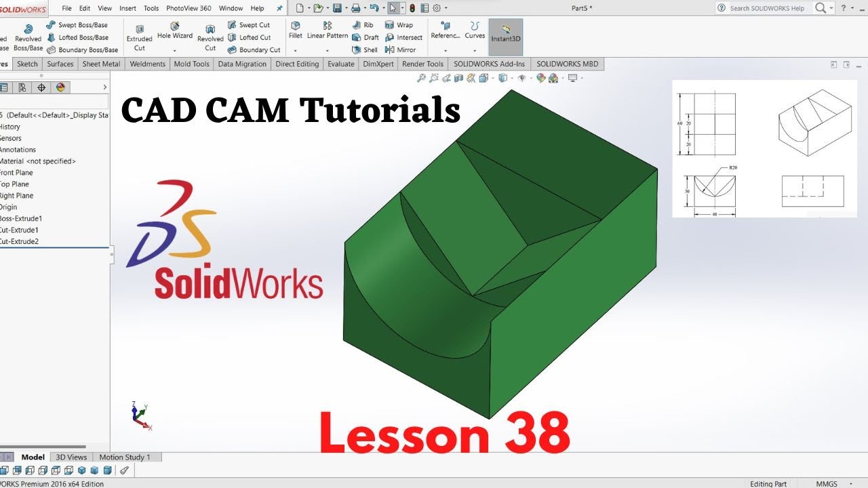This screenshot has width=868, height=488.
Task: Switch to the Evaluate tab
Action: pos(340,64)
